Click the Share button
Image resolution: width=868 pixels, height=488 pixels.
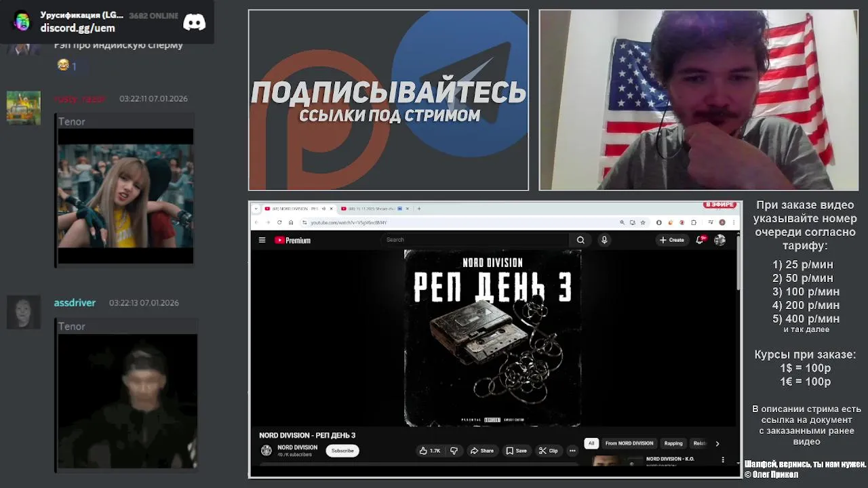tap(482, 451)
